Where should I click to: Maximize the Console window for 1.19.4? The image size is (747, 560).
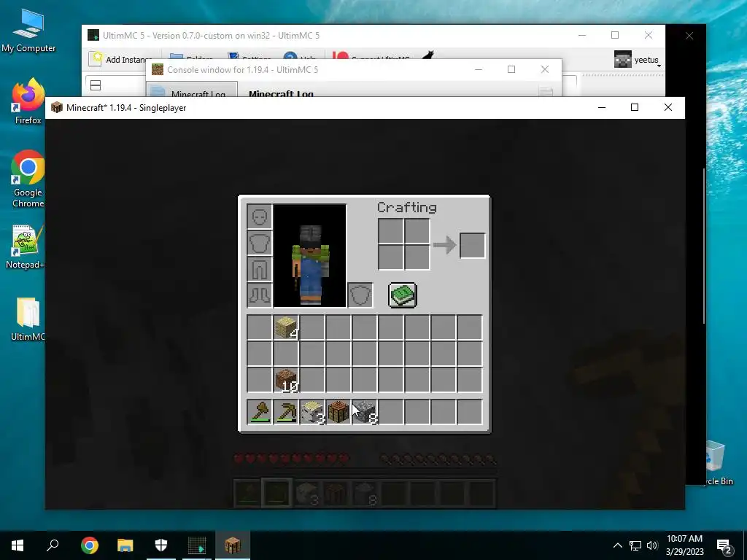pyautogui.click(x=511, y=69)
